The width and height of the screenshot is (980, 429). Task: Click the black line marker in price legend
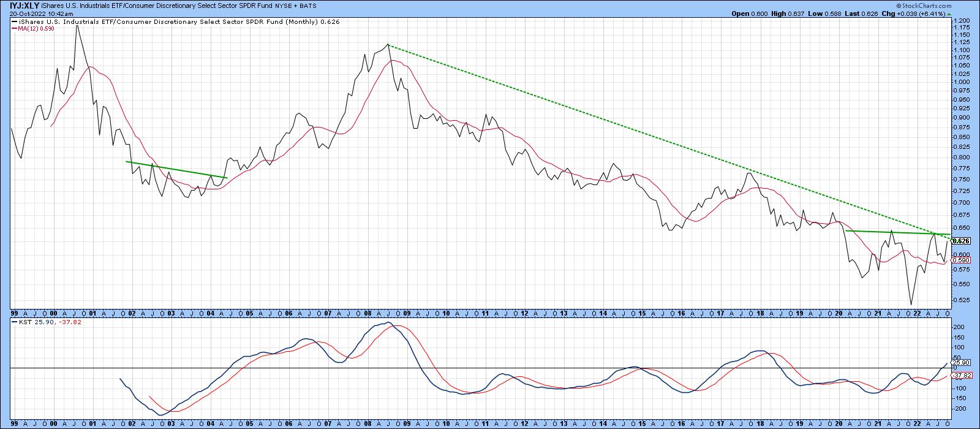13,21
